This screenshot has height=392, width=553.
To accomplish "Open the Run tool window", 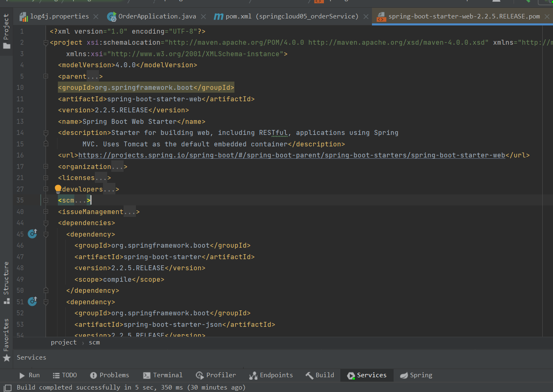I will [x=29, y=375].
